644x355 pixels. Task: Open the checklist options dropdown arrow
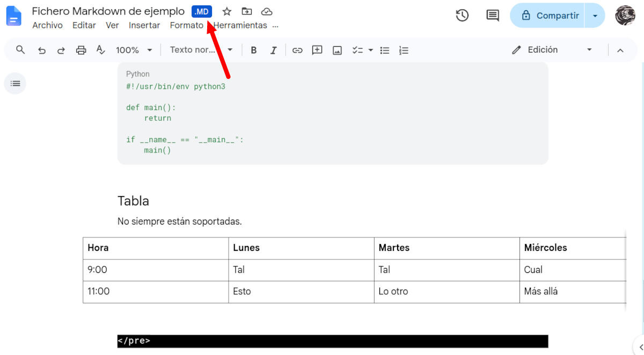tap(371, 50)
